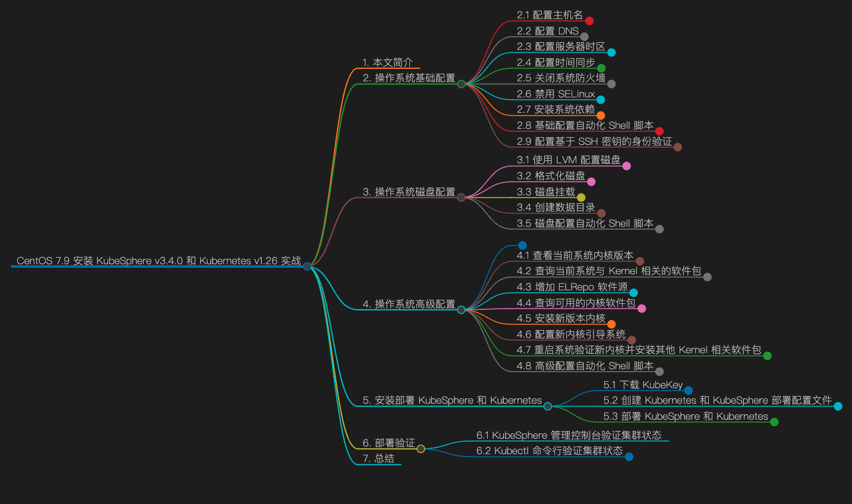Select root title CentOS 7.9 安装 KubeSphere v3.4.0

point(159,261)
